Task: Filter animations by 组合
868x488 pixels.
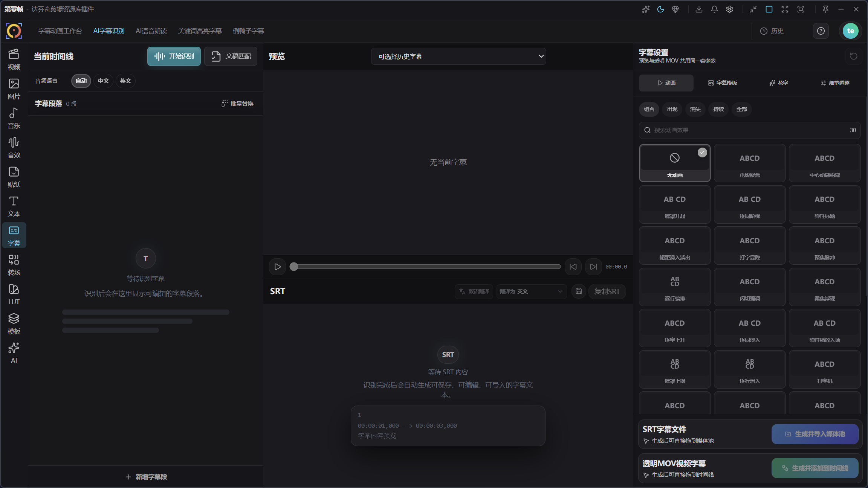Action: point(649,109)
